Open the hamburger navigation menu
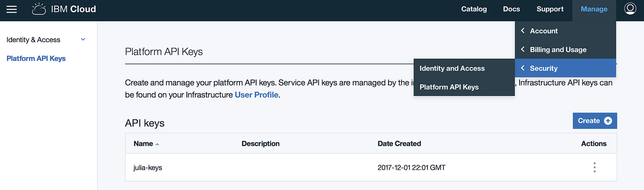 click(12, 9)
